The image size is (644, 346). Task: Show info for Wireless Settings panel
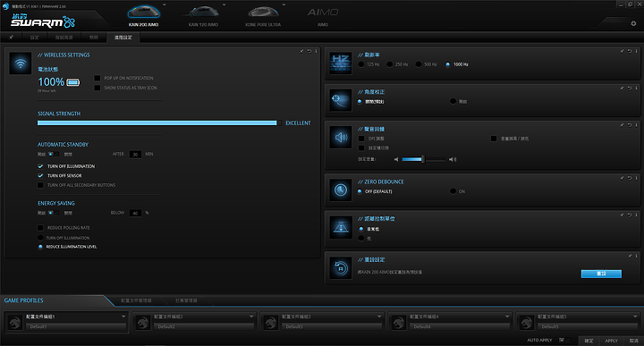(316, 51)
